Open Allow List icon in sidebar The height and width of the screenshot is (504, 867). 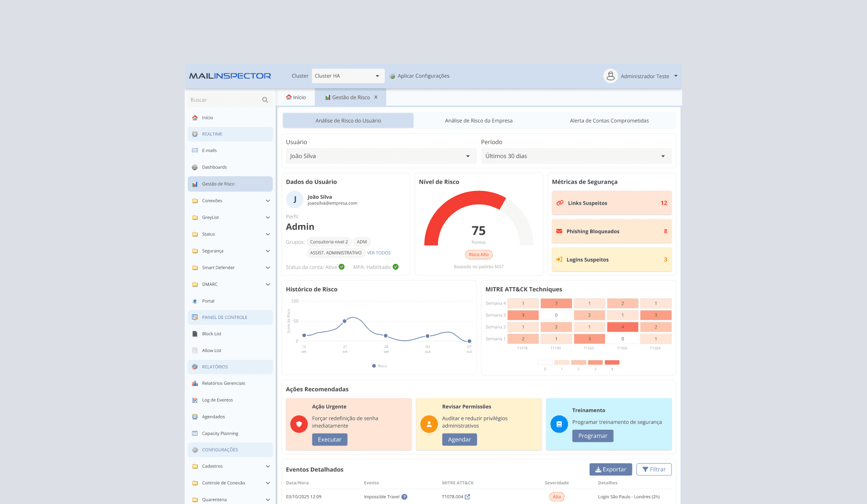[195, 350]
